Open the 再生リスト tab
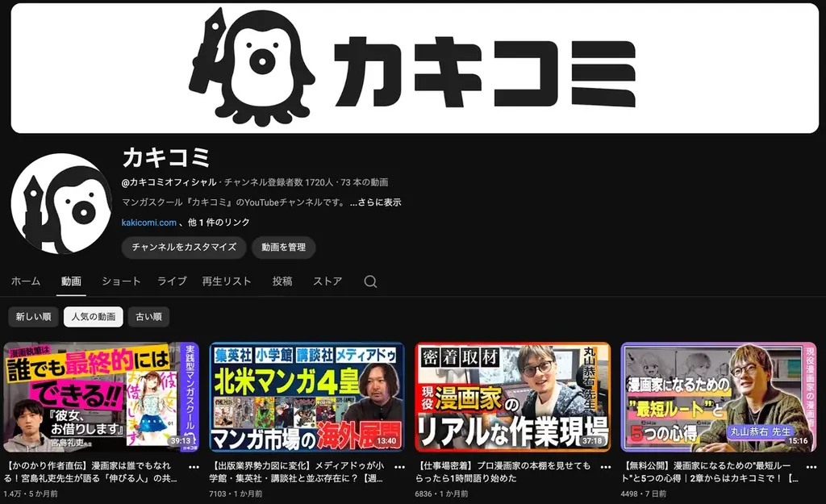Screen dimensions: 826x504 pyautogui.click(x=227, y=281)
